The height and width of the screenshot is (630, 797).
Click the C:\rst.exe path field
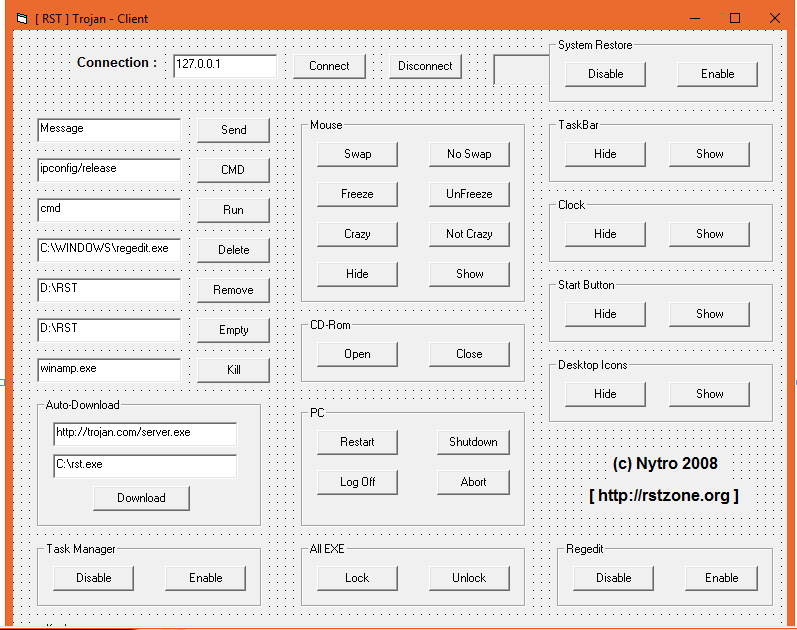click(x=145, y=466)
